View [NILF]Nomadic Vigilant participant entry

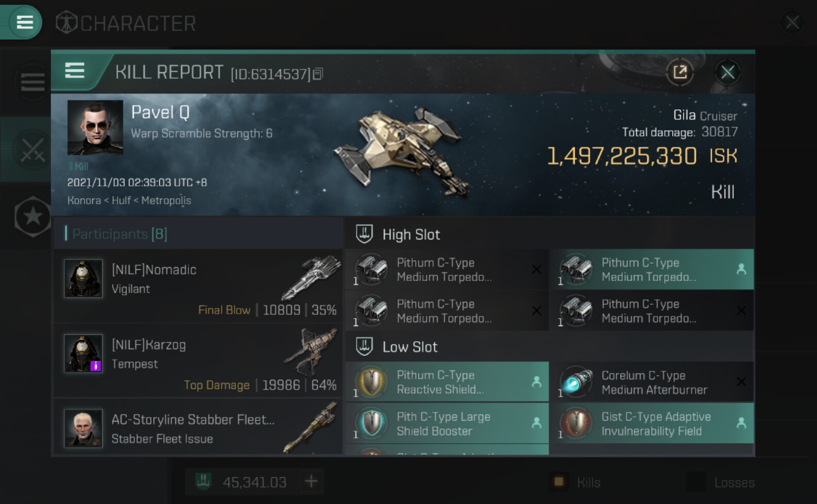click(x=199, y=286)
